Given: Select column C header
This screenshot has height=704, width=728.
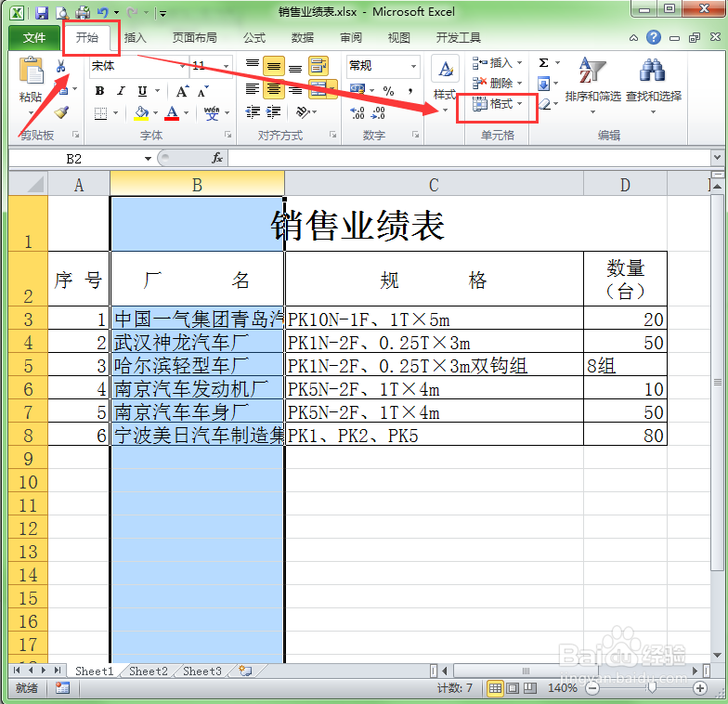Looking at the screenshot, I should (434, 185).
